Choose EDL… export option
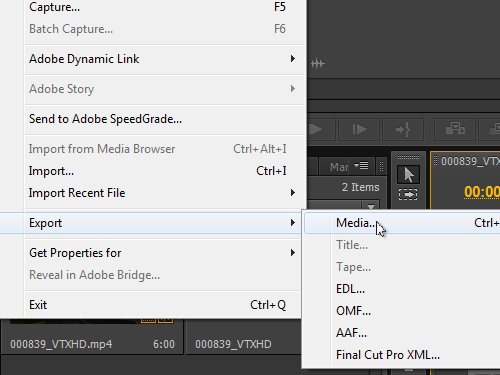Screen dimensions: 500x375 [x=350, y=289]
